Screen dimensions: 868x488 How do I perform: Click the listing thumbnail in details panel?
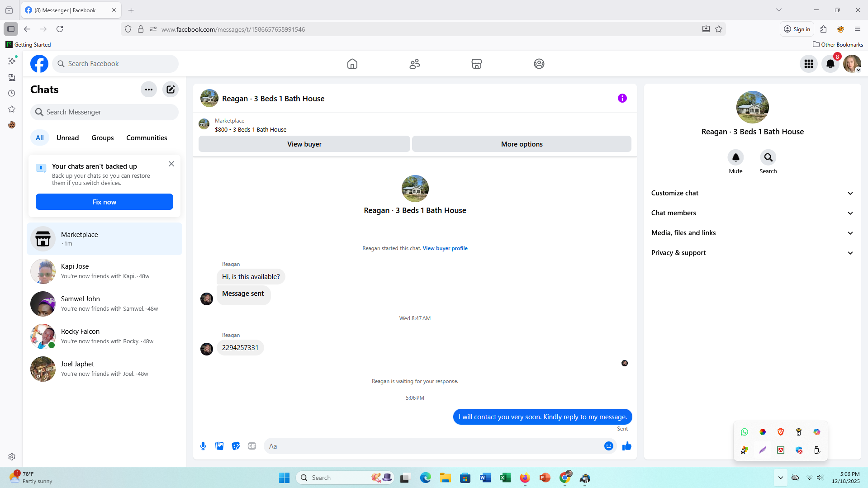tap(753, 107)
